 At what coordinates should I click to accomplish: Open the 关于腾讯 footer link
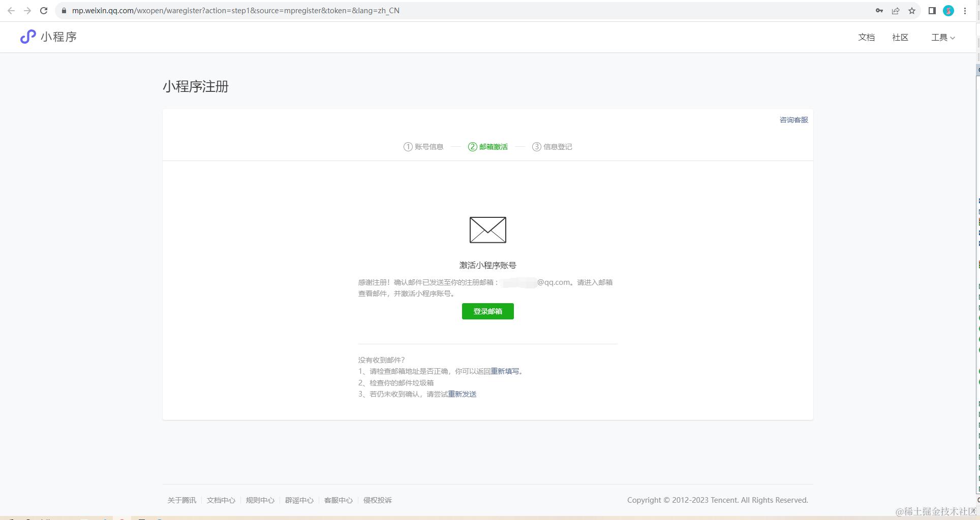(182, 500)
